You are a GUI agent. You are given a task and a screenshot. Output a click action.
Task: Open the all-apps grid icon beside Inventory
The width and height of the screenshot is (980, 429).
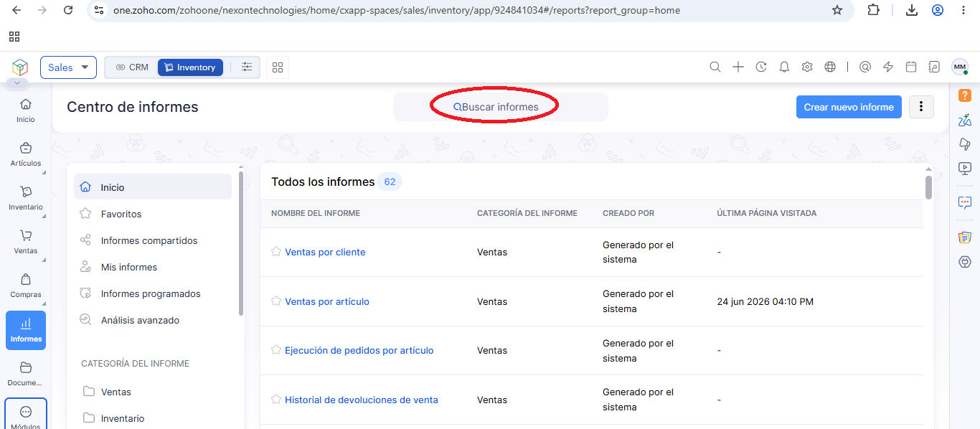point(278,67)
